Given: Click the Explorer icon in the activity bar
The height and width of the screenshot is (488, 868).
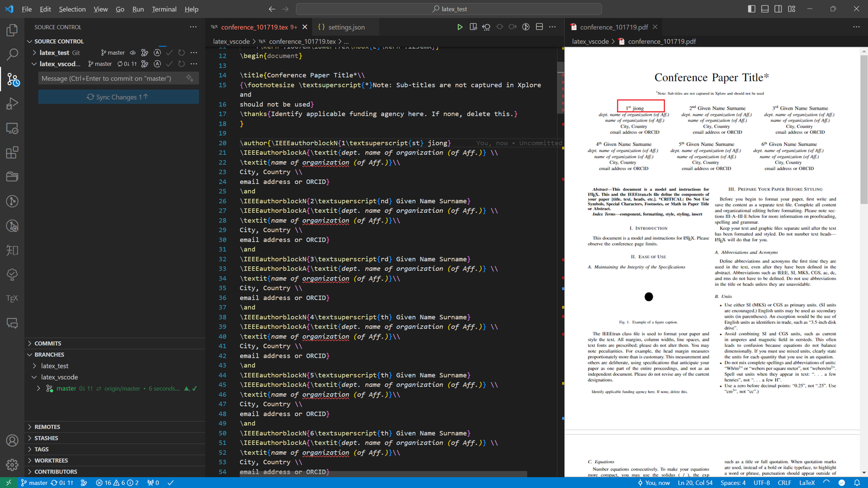Looking at the screenshot, I should (x=12, y=30).
